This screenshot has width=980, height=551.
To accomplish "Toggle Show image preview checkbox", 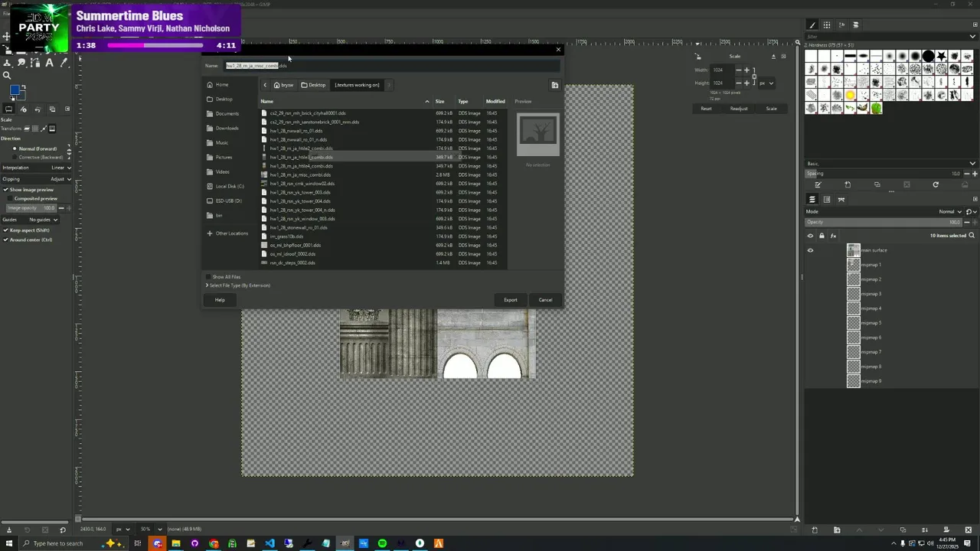I will 6,190.
